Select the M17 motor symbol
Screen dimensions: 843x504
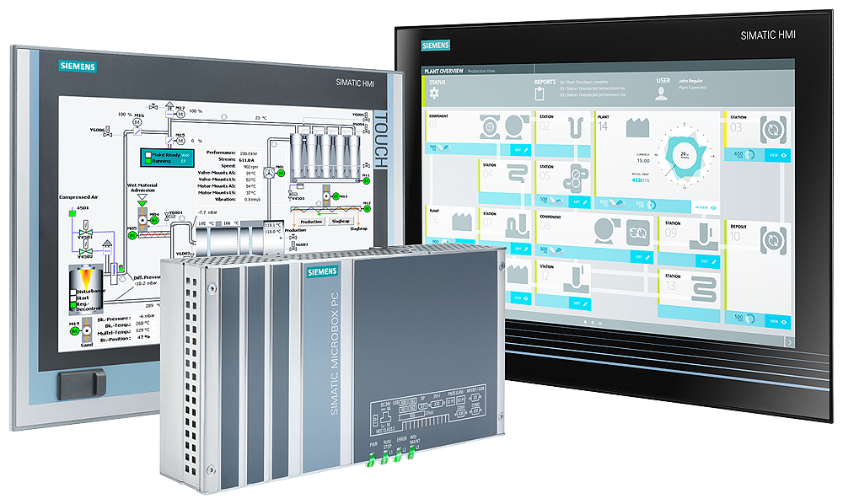point(180,115)
